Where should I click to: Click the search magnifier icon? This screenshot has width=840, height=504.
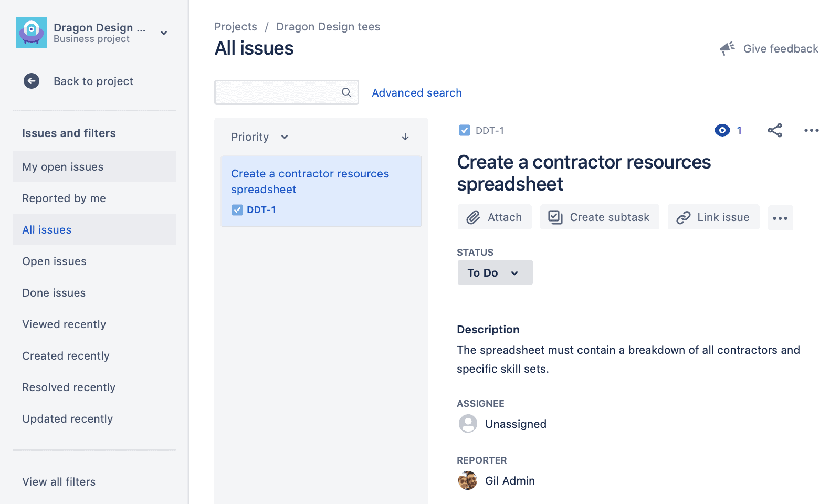pyautogui.click(x=346, y=92)
